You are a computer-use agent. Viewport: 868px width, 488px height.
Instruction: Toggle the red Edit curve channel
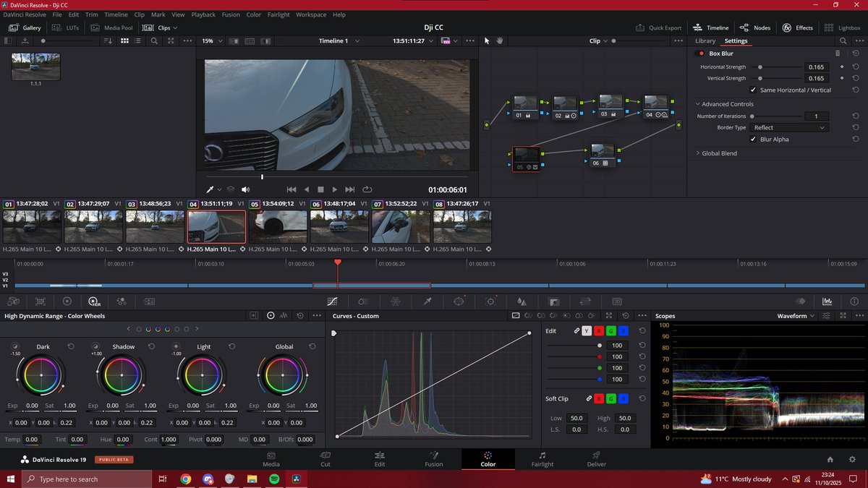click(x=599, y=331)
